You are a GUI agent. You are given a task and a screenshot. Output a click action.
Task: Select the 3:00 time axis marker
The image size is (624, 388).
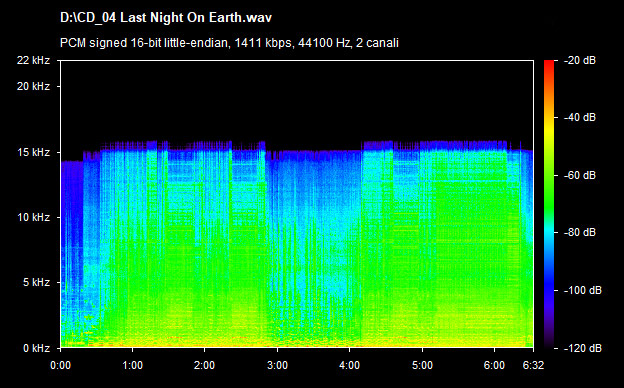point(277,365)
